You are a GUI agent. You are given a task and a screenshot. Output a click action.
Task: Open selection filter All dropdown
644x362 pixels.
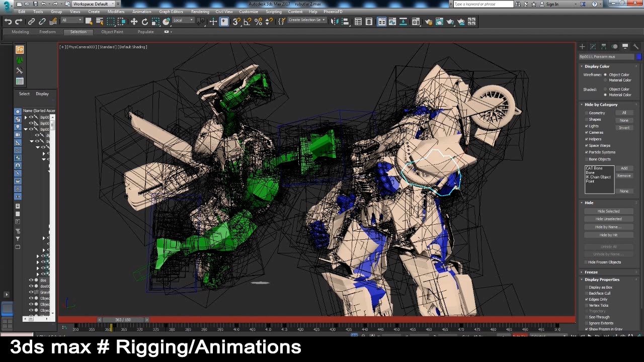[x=72, y=21]
